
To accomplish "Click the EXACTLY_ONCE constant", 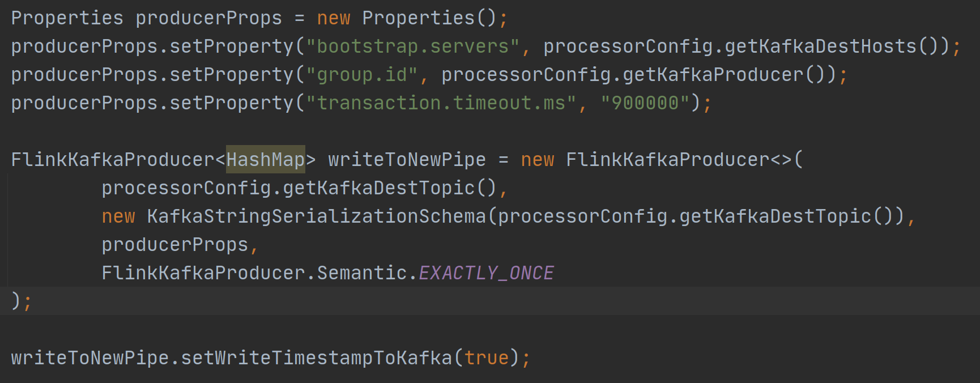I will (x=486, y=273).
